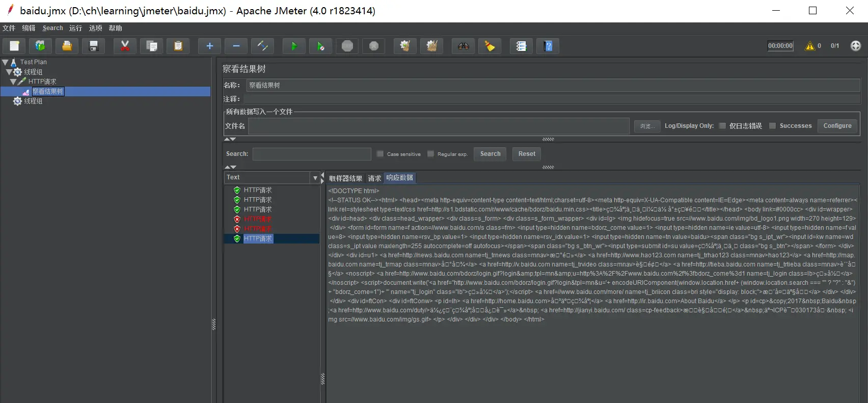Screen dimensions: 868x403
Task: Open the 编辑 menu
Action: click(x=29, y=28)
